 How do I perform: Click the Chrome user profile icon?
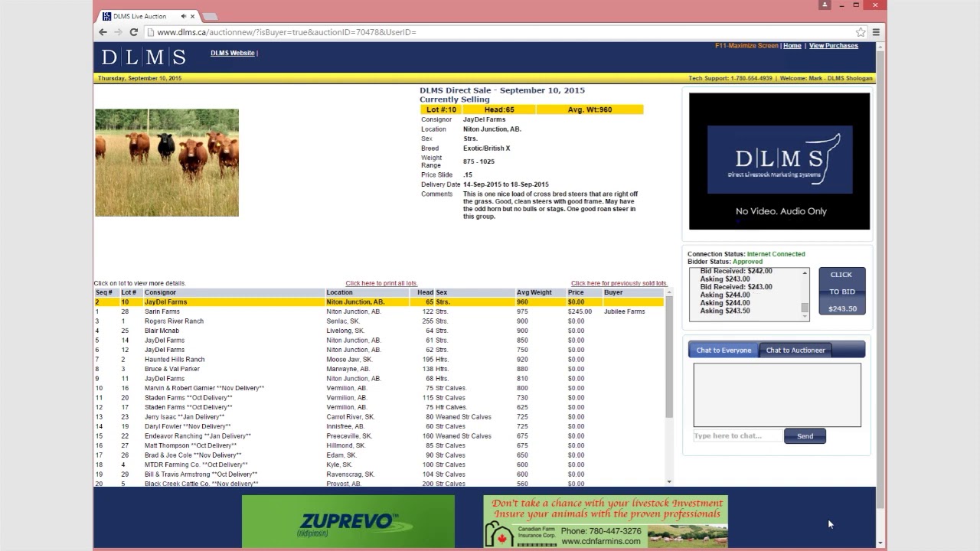(x=825, y=5)
